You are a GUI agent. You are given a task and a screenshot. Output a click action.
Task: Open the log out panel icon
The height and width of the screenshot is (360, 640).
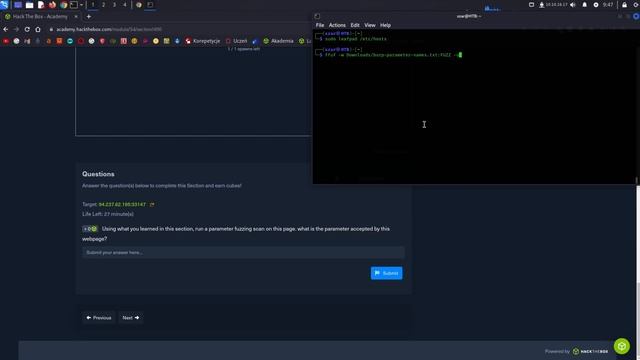(x=637, y=5)
